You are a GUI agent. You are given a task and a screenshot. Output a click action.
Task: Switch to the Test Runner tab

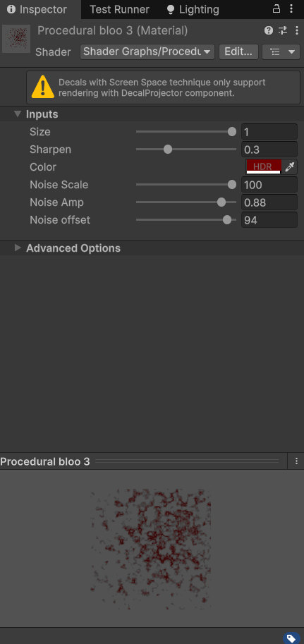[x=119, y=9]
